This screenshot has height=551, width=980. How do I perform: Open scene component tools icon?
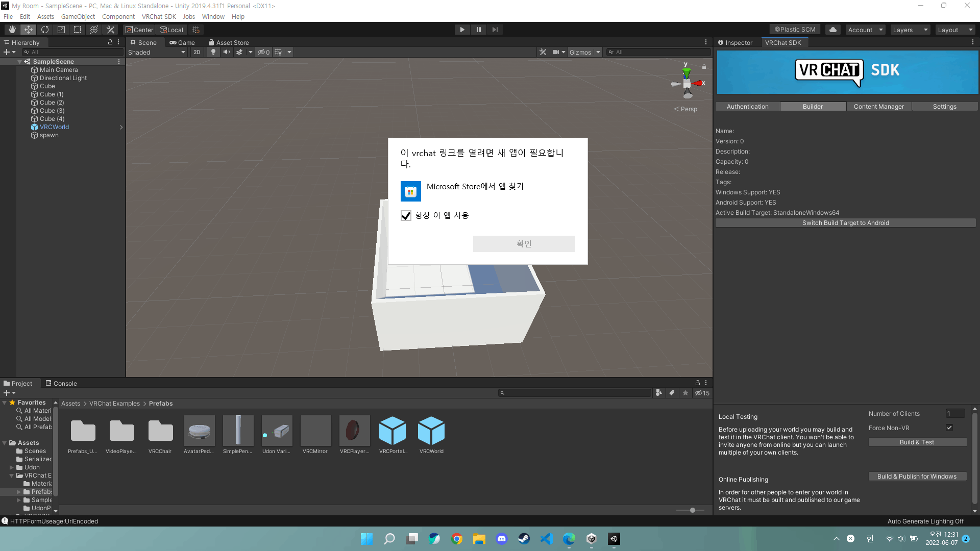click(543, 52)
